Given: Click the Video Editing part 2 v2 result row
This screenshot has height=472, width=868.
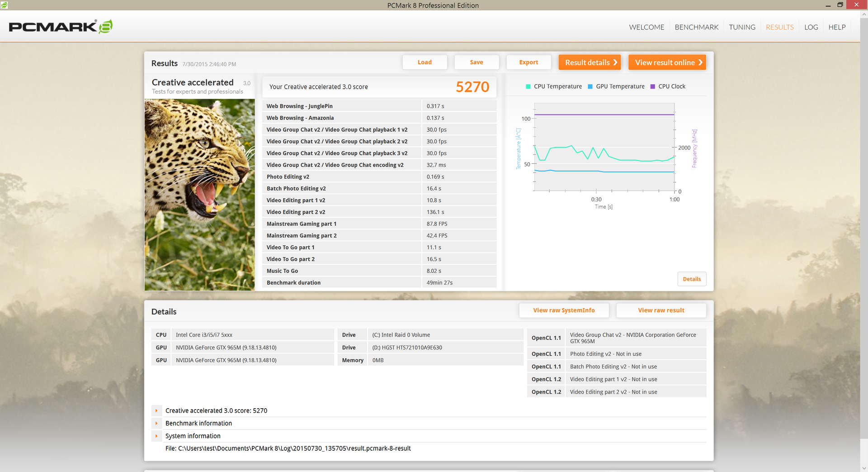Looking at the screenshot, I should (379, 212).
